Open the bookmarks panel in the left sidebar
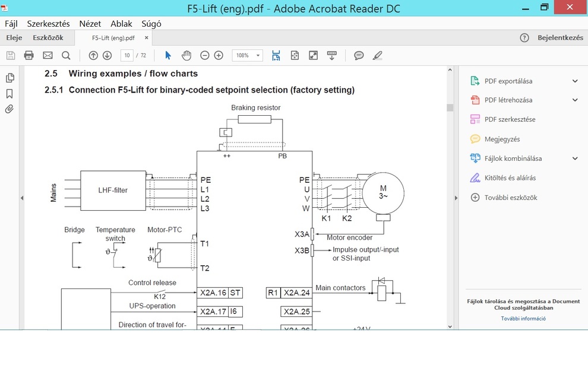The image size is (588, 387). coord(10,94)
